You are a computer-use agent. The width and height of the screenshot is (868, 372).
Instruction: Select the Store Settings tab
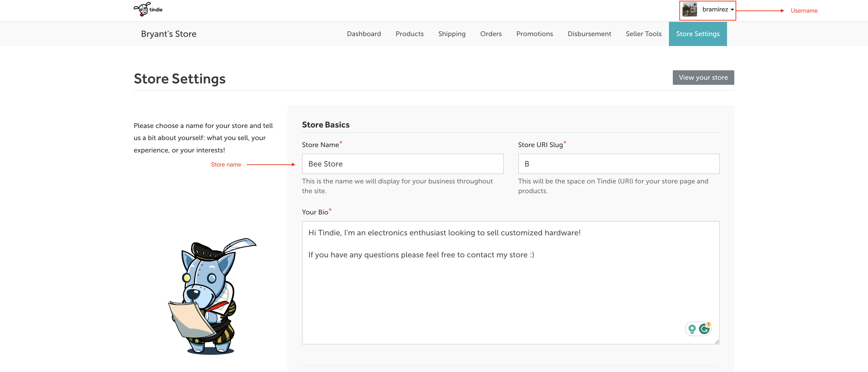click(697, 34)
